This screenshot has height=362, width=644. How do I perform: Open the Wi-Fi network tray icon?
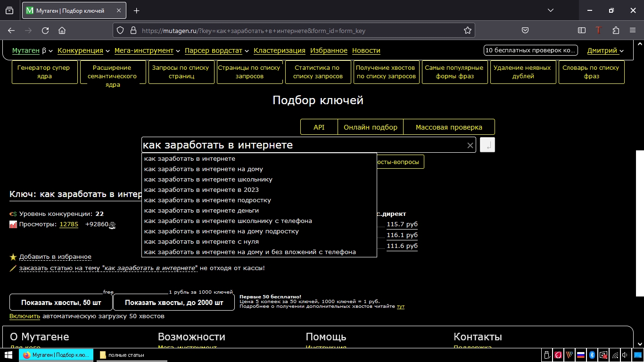[615, 355]
